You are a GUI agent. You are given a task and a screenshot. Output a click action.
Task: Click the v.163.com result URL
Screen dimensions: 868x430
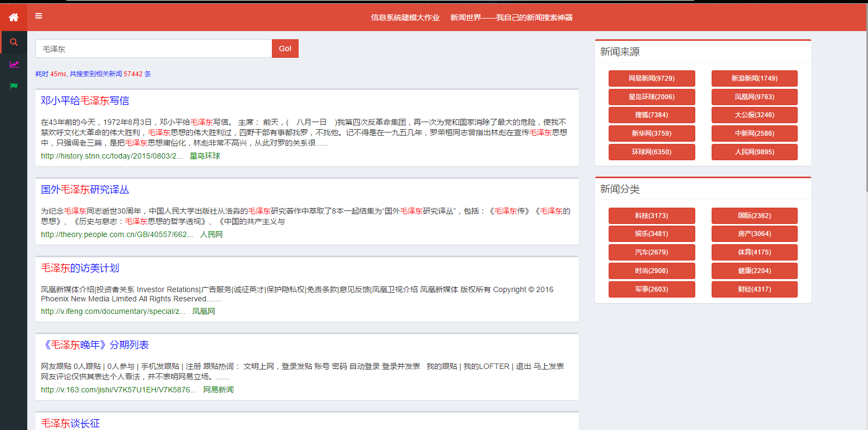point(119,390)
